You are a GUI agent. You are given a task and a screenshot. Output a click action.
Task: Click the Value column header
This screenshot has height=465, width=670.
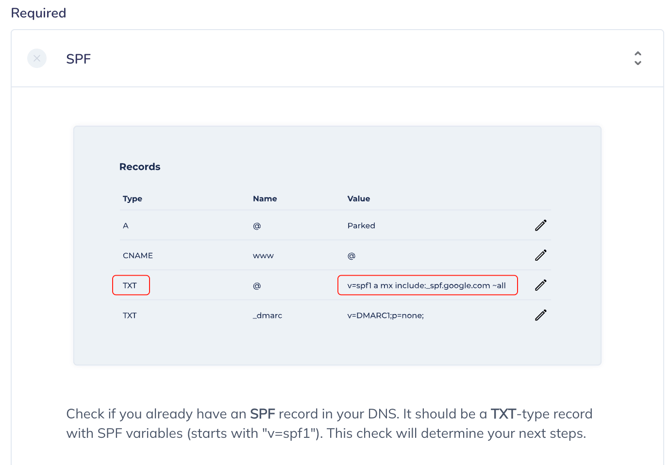coord(358,199)
